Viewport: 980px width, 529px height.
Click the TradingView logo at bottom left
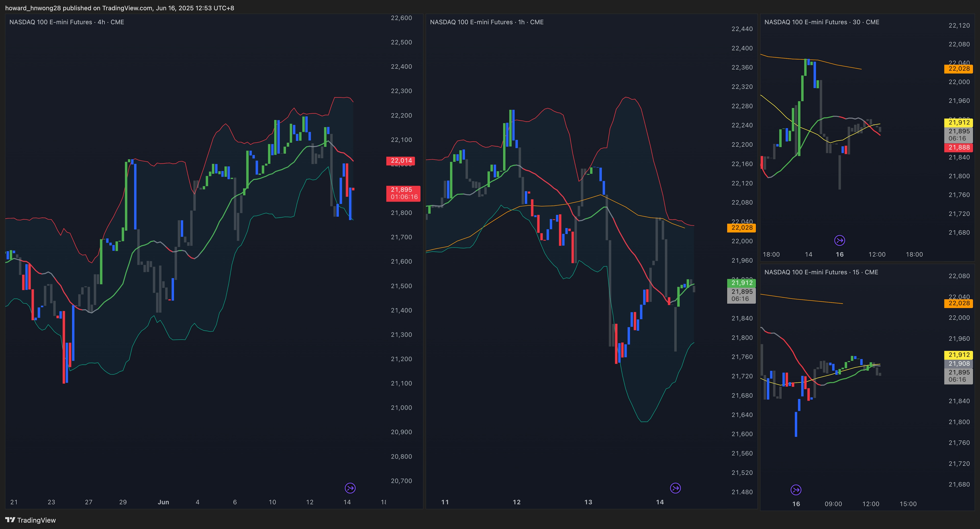[30, 520]
